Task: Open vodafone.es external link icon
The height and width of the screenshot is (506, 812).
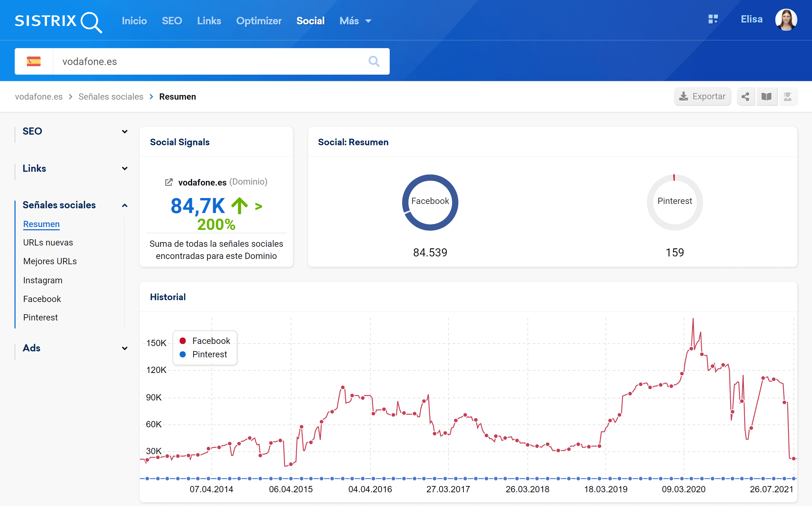Action: (169, 182)
